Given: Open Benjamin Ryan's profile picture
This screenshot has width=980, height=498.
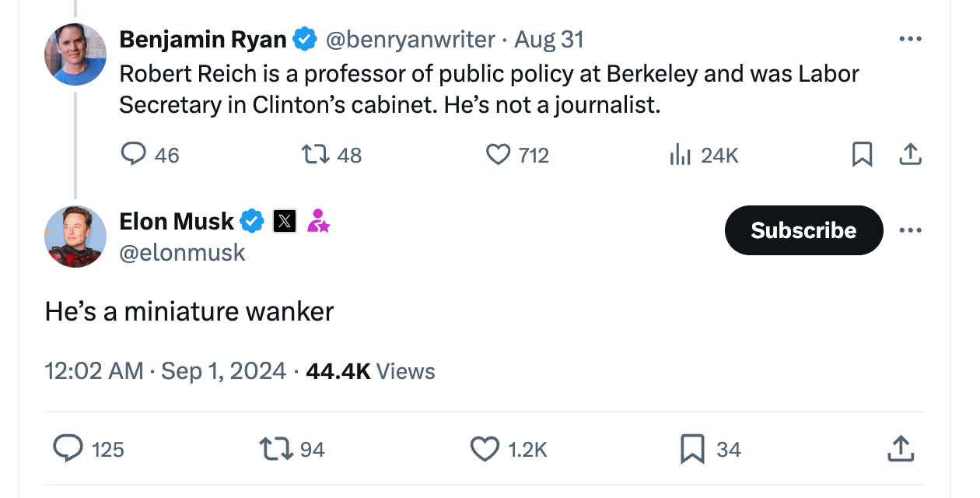Looking at the screenshot, I should [x=75, y=54].
